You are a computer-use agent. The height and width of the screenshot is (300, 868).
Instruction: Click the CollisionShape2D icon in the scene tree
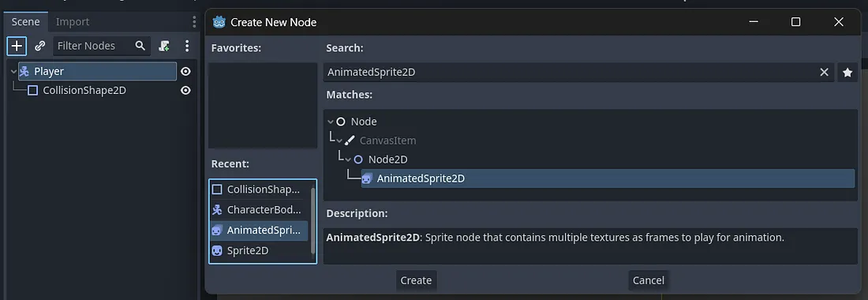click(x=33, y=90)
